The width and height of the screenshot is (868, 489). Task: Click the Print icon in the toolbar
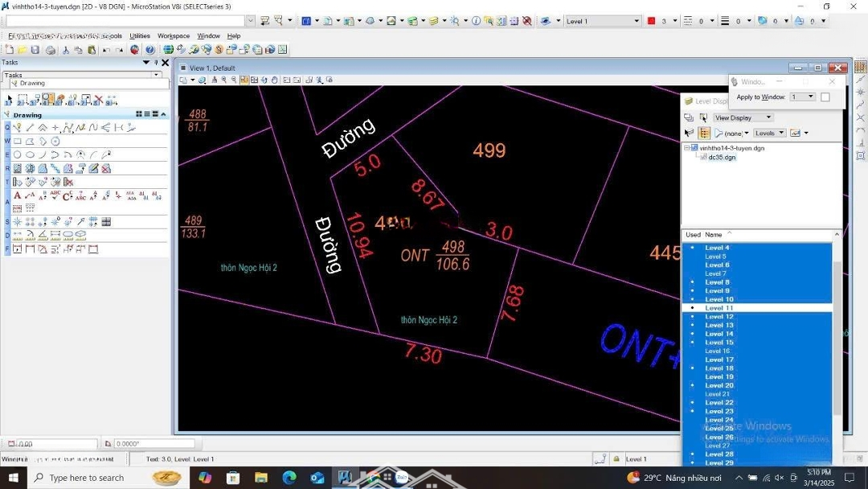coord(51,50)
